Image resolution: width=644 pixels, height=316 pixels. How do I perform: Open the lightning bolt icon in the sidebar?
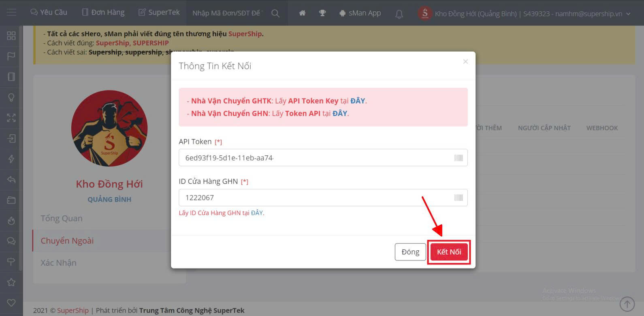click(11, 159)
